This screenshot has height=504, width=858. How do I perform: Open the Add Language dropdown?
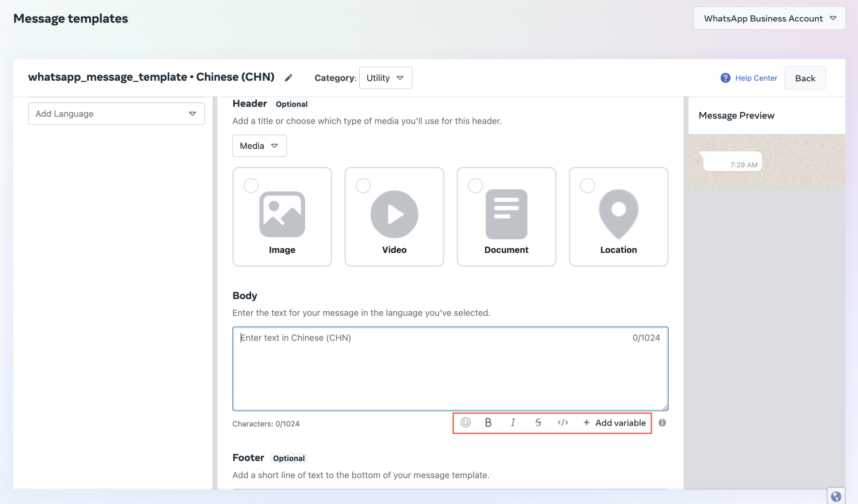point(116,114)
